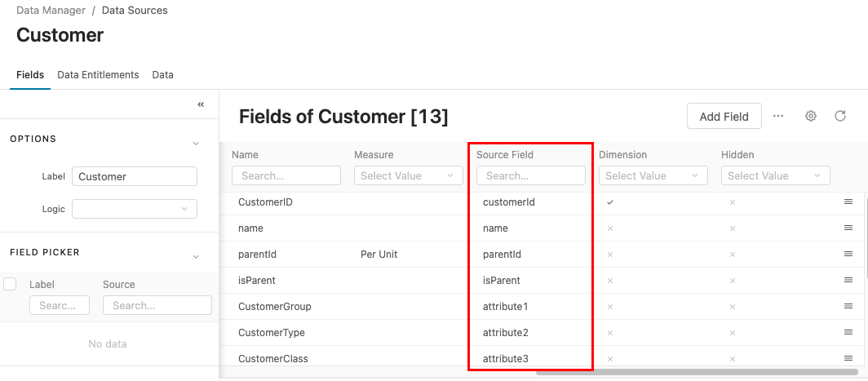This screenshot has width=868, height=381.
Task: Switch to the Data tab
Action: [x=163, y=74]
